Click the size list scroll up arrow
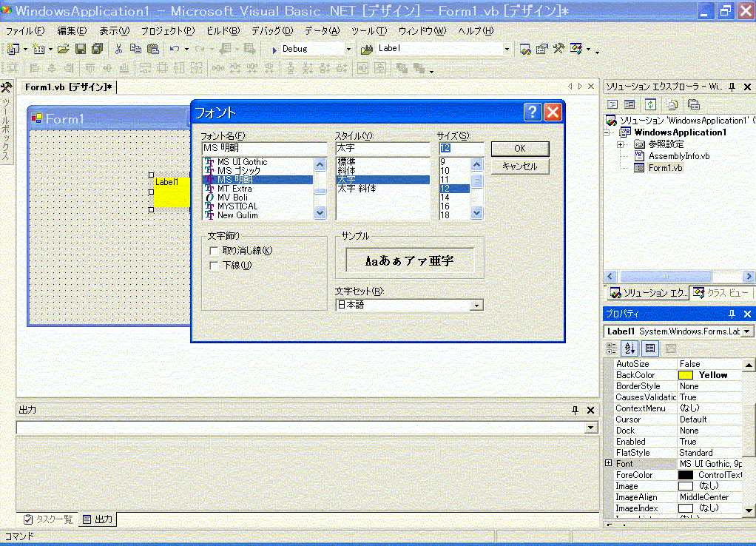Image resolution: width=756 pixels, height=546 pixels. coord(476,165)
